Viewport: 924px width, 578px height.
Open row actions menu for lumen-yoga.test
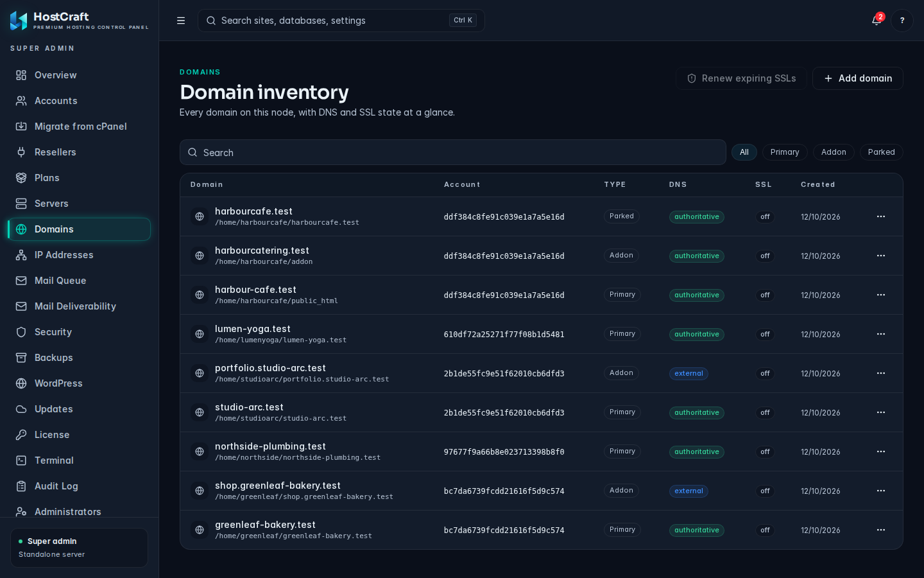[x=881, y=334]
